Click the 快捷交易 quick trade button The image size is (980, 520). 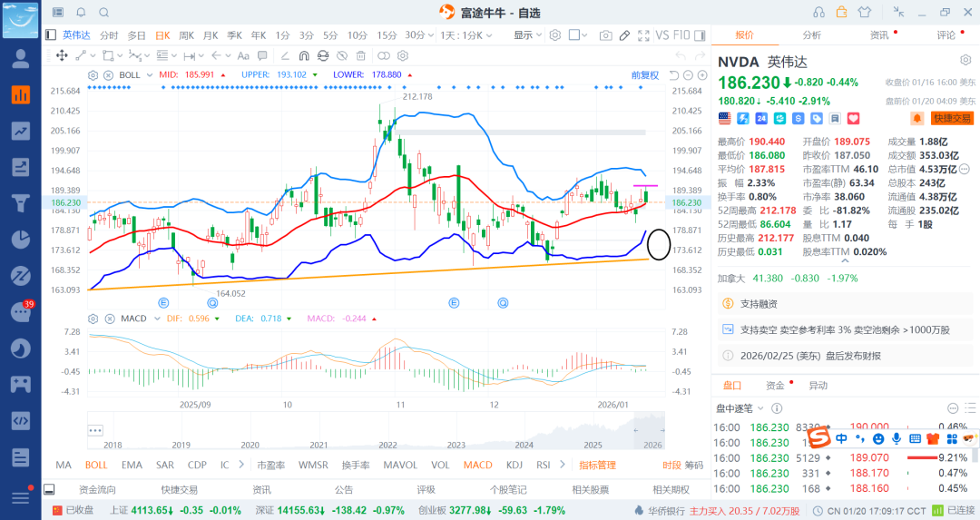952,119
